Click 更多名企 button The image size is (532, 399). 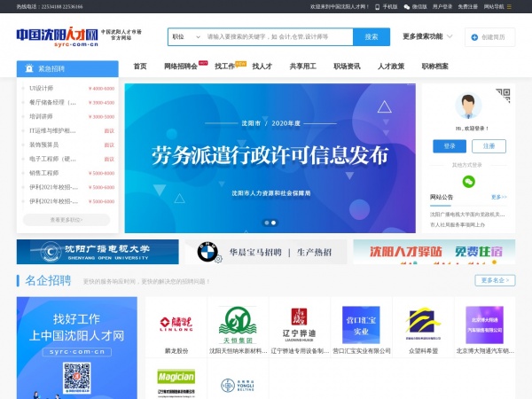pyautogui.click(x=495, y=280)
